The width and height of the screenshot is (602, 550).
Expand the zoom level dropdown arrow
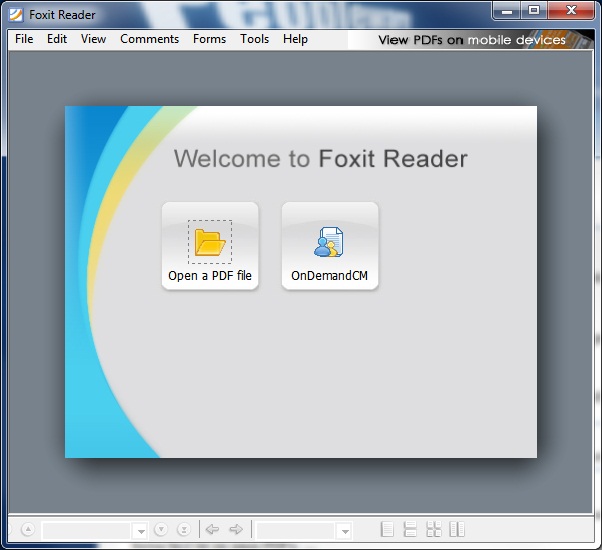pyautogui.click(x=345, y=531)
